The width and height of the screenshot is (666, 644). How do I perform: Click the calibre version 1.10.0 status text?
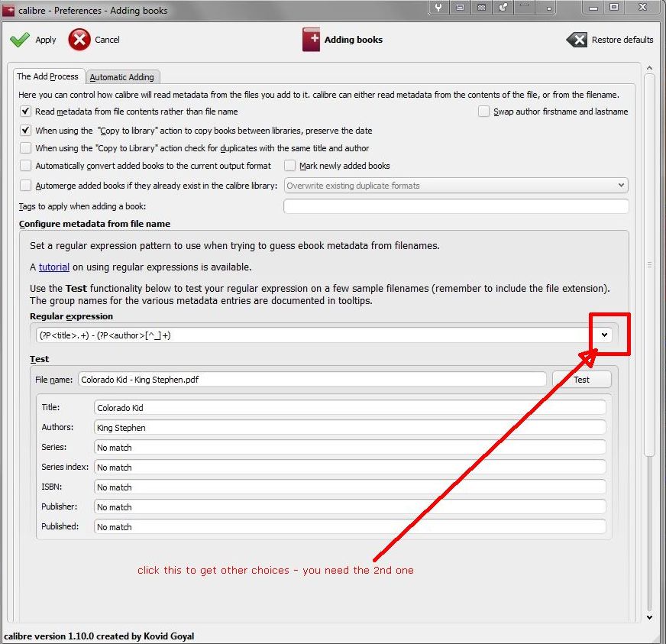coord(99,636)
